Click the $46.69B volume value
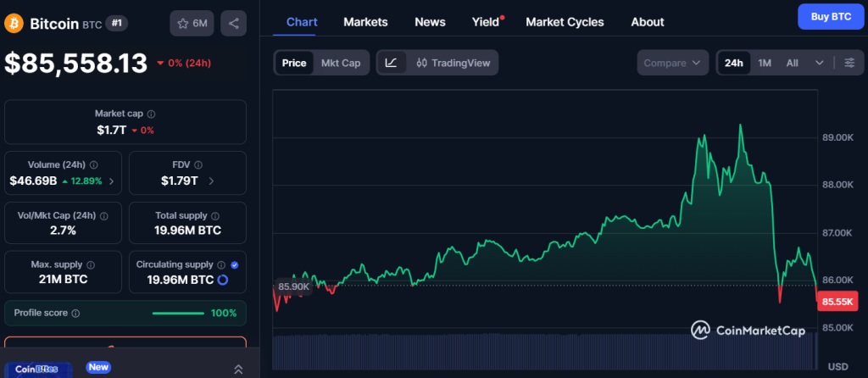 (33, 181)
